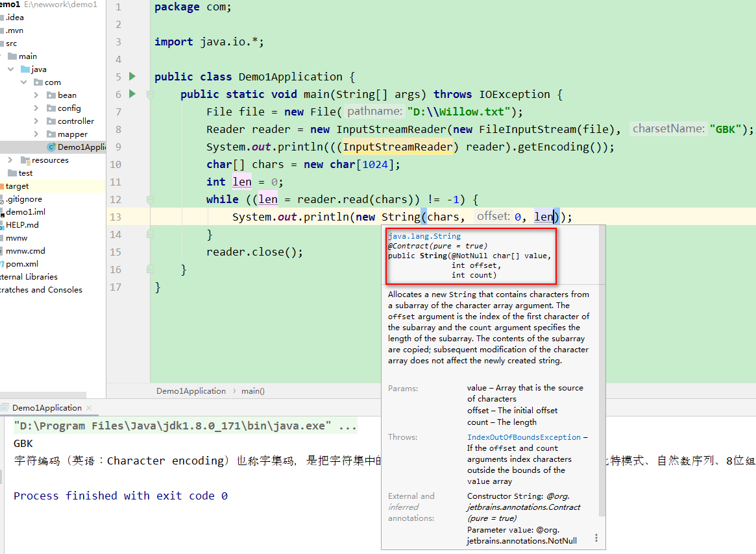Select the bean package folder icon

point(51,95)
